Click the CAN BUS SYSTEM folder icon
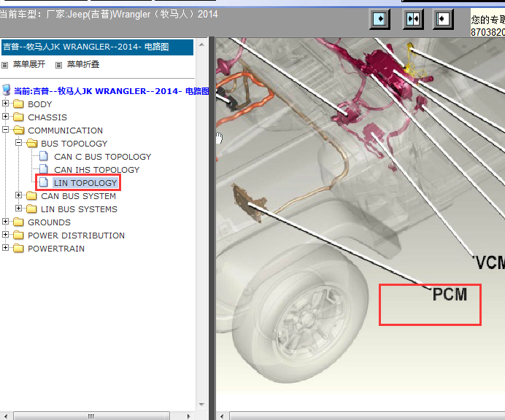Image resolution: width=505 pixels, height=420 pixels. click(31, 195)
